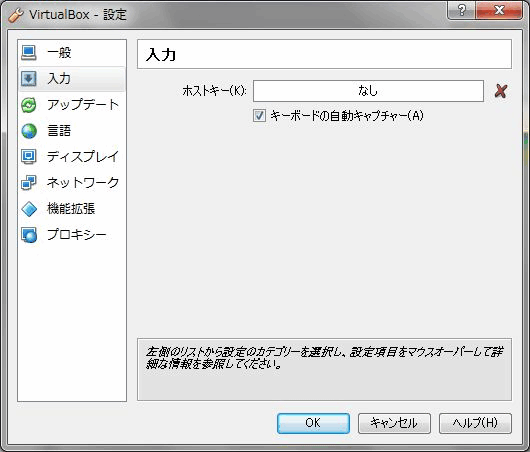Click the キャンセル button
This screenshot has width=530, height=452.
(394, 423)
